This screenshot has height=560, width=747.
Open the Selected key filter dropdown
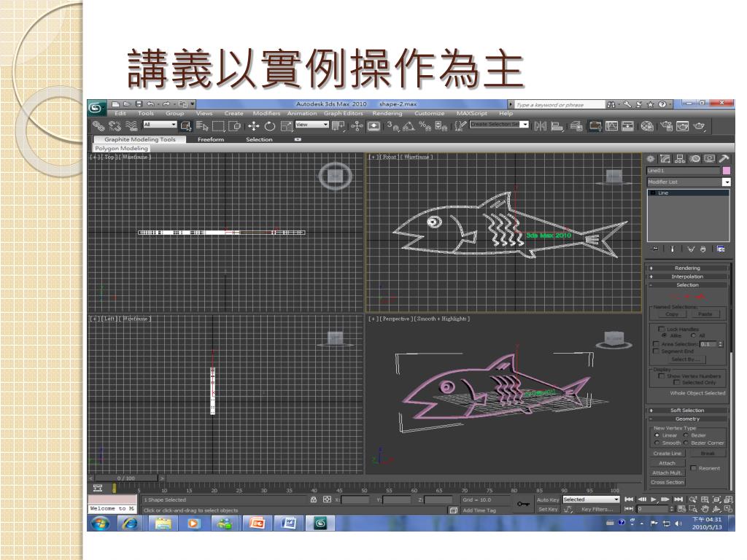point(591,499)
